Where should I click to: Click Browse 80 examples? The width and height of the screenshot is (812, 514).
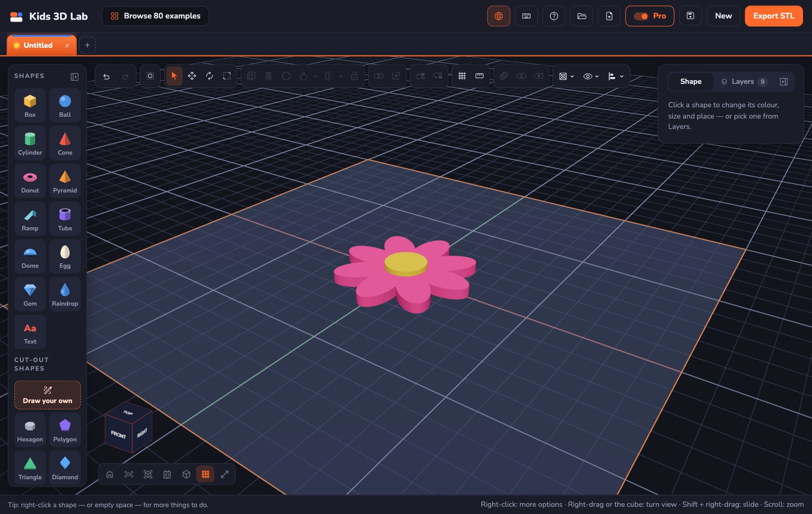(155, 16)
